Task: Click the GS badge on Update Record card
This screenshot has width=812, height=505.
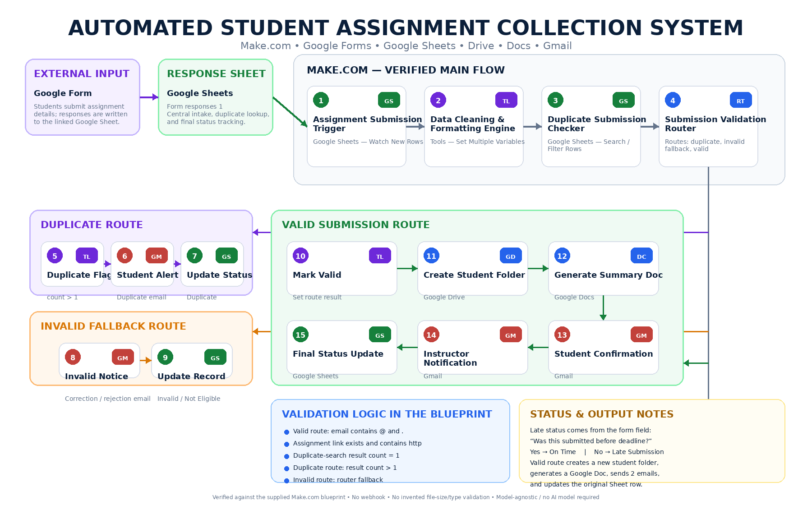Action: 215,357
